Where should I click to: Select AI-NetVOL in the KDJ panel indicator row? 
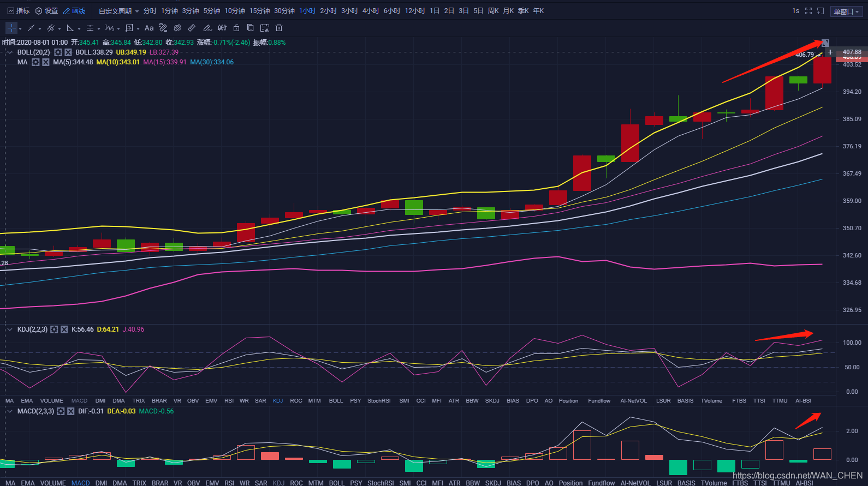pyautogui.click(x=634, y=401)
